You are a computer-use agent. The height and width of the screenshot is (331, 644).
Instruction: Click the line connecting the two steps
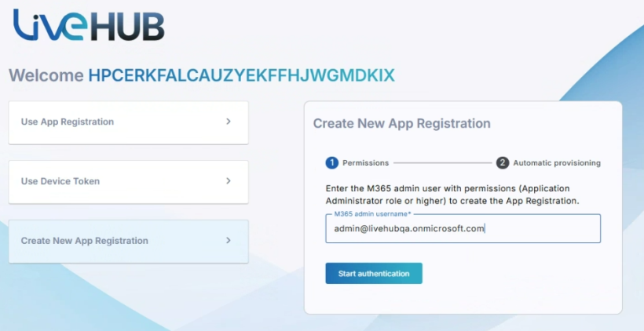(x=442, y=163)
